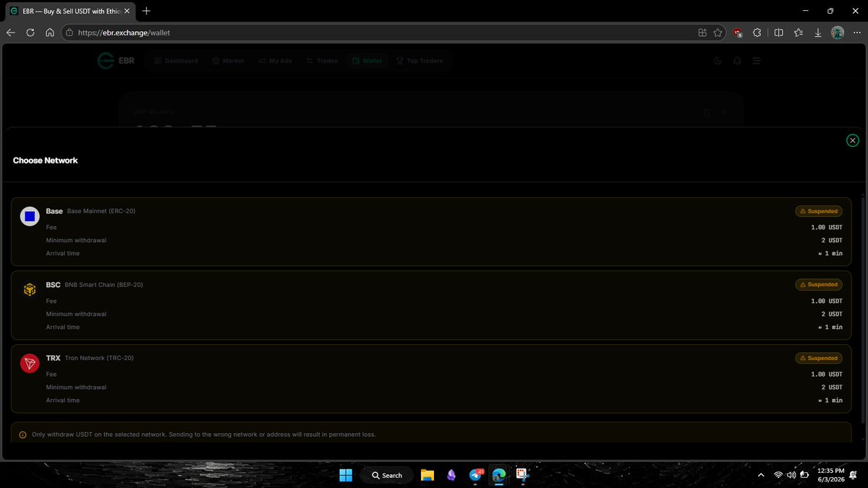
Task: Choose Base Mainnet (ERC-20) title text
Action: pyautogui.click(x=101, y=211)
